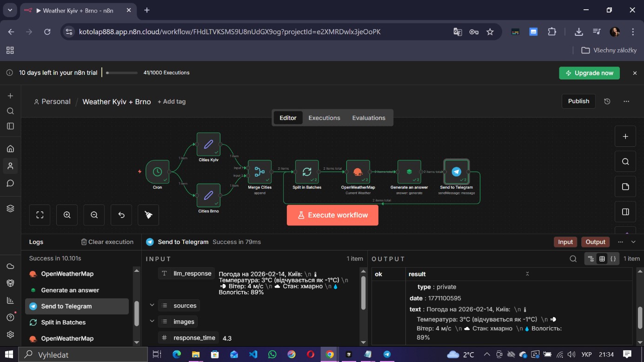Click the fit-to-view canvas button
This screenshot has height=362, width=644.
pos(40,215)
